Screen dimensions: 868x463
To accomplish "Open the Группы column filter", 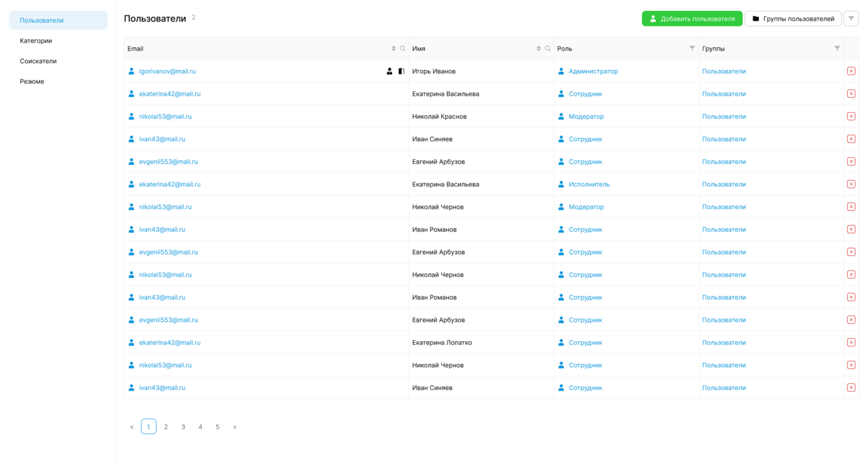I will [x=837, y=49].
